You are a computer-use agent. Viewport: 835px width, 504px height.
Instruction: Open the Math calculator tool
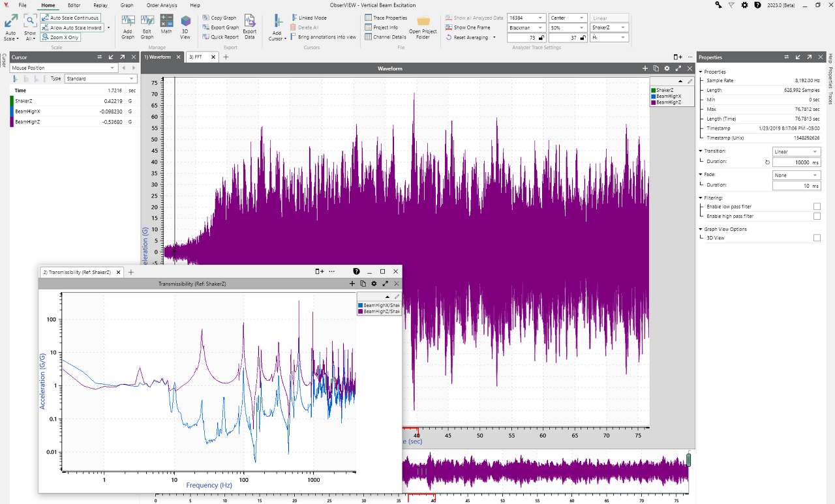coord(166,21)
